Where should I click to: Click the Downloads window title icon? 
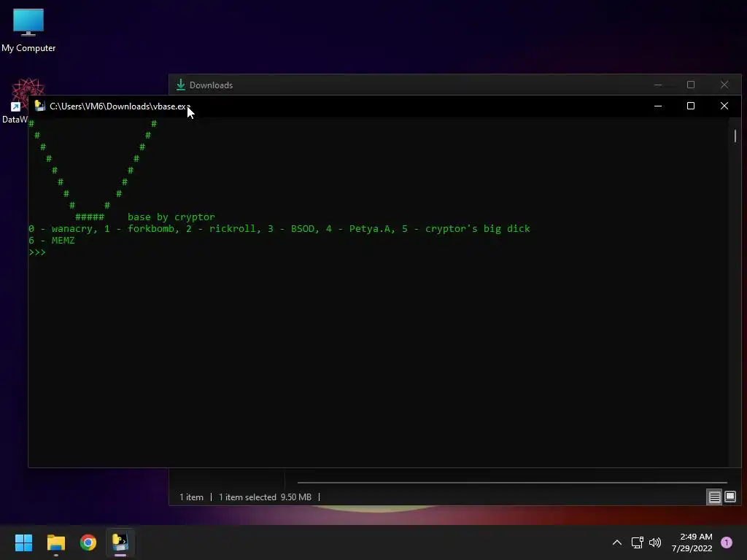[x=181, y=85]
